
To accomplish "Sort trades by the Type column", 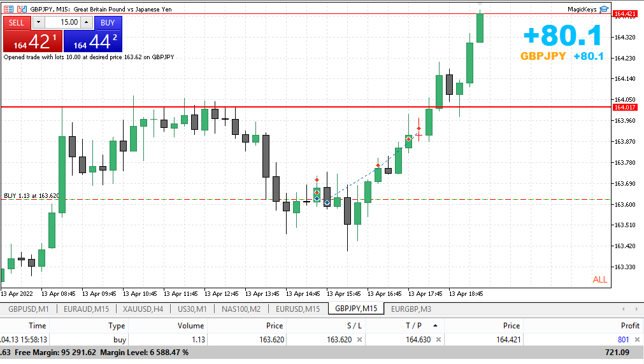I will [x=117, y=325].
